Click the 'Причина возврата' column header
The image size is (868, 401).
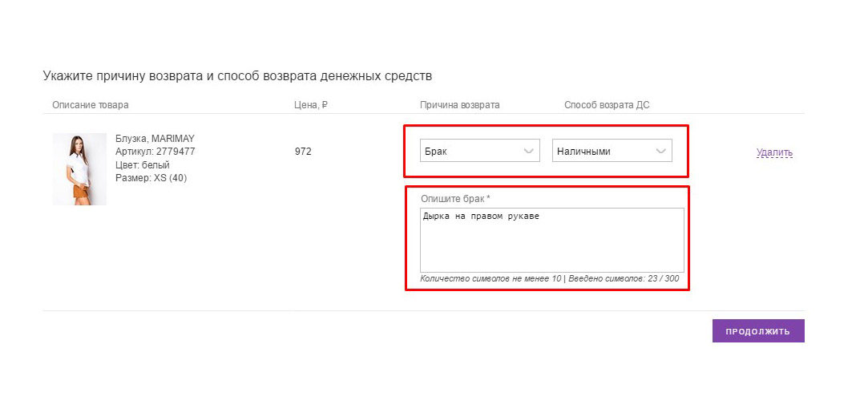coord(459,105)
